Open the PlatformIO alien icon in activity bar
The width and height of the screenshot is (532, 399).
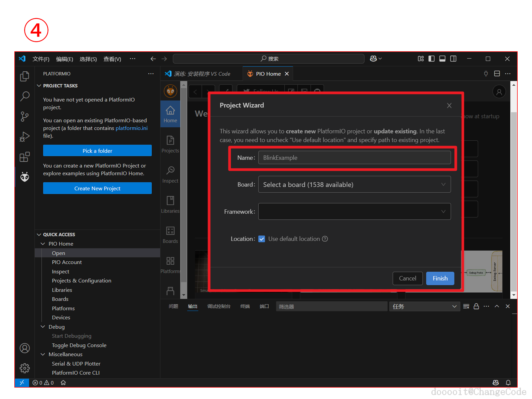(25, 177)
